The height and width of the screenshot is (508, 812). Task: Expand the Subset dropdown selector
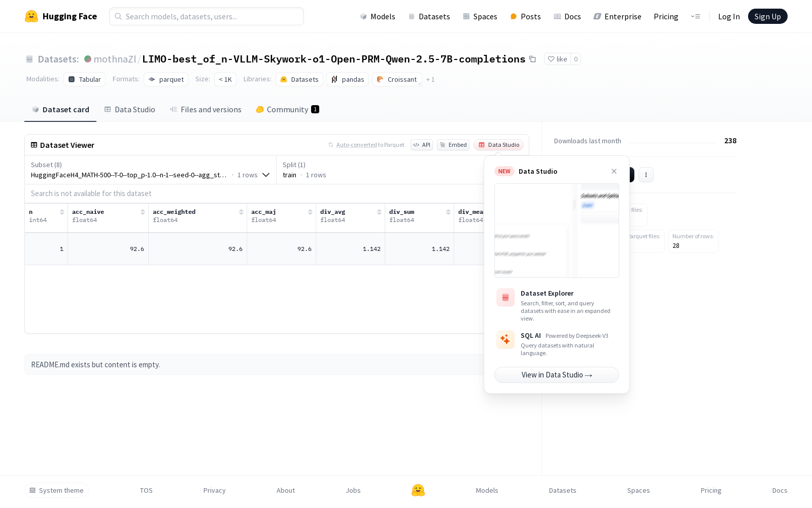(x=150, y=170)
